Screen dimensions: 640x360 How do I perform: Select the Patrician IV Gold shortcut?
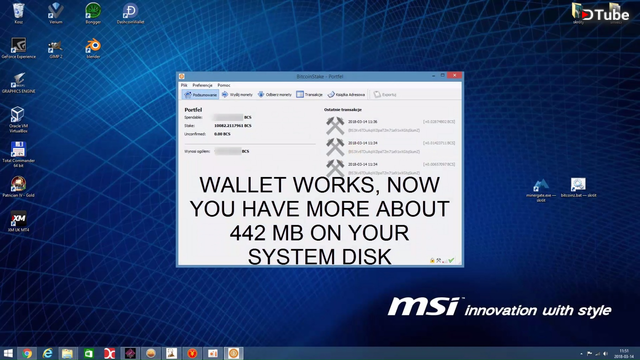click(18, 187)
